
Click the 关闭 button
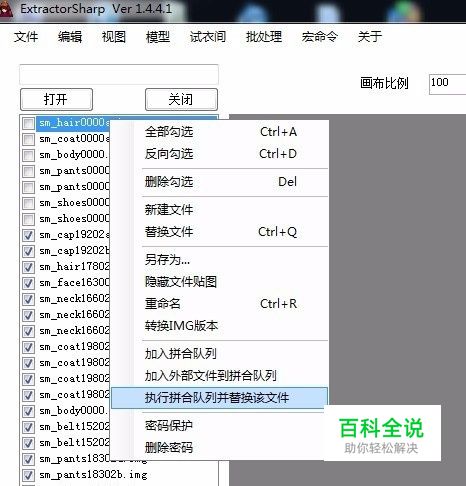click(x=181, y=99)
